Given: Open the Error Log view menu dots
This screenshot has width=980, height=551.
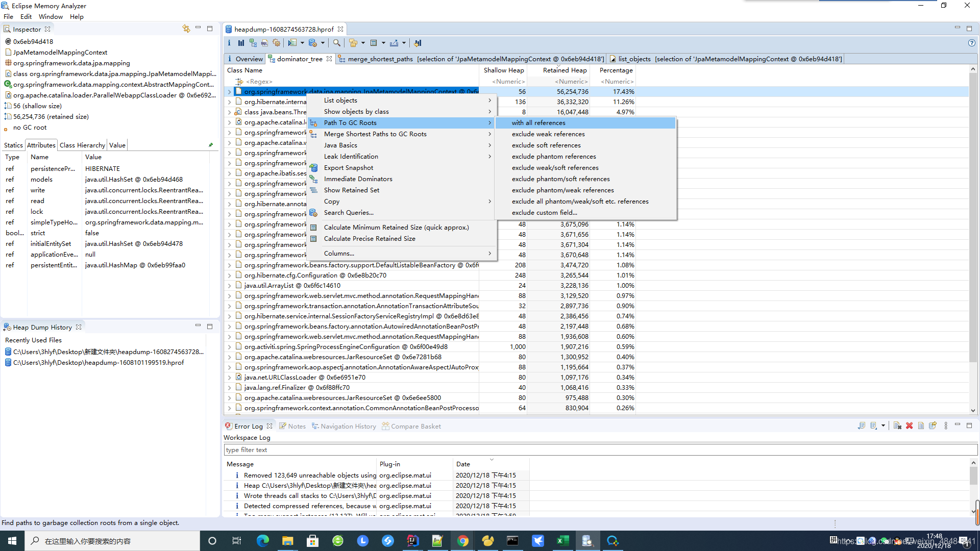Looking at the screenshot, I should [x=946, y=425].
